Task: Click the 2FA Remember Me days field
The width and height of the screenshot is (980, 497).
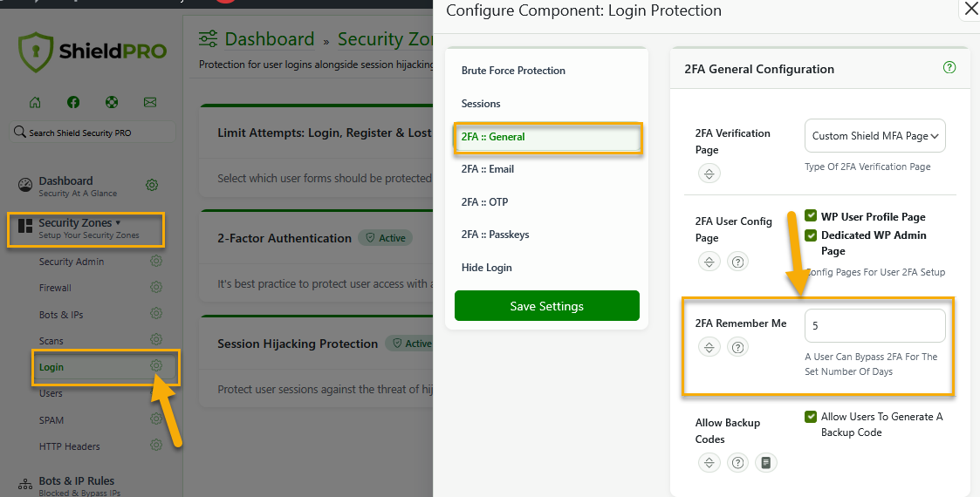Action: click(875, 325)
